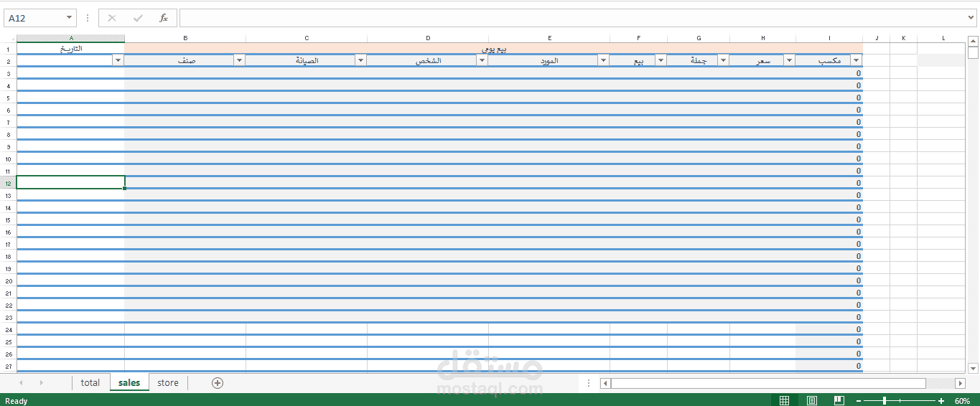
Task: Open filter dropdown for سعر column
Action: 789,61
